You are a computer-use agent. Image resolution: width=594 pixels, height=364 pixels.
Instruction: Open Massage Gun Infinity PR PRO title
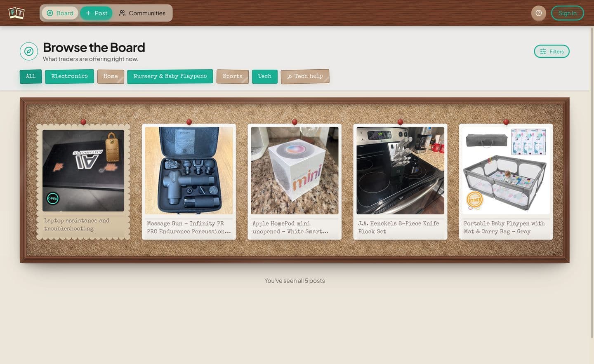[189, 228]
